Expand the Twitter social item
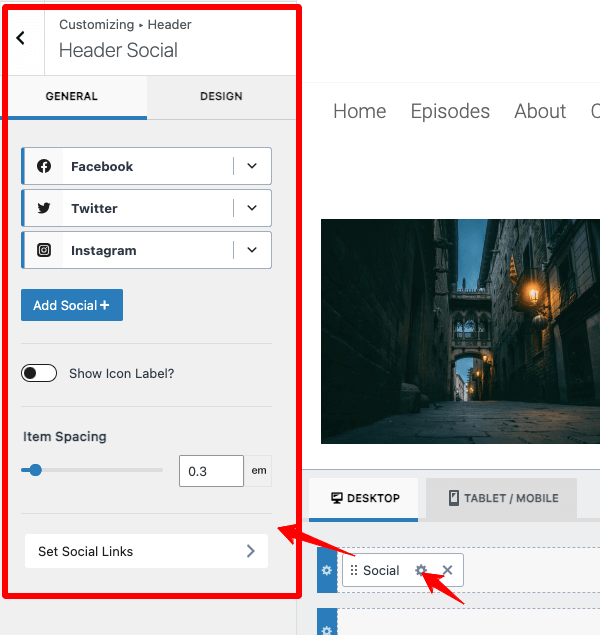The height and width of the screenshot is (635, 600). 252,208
